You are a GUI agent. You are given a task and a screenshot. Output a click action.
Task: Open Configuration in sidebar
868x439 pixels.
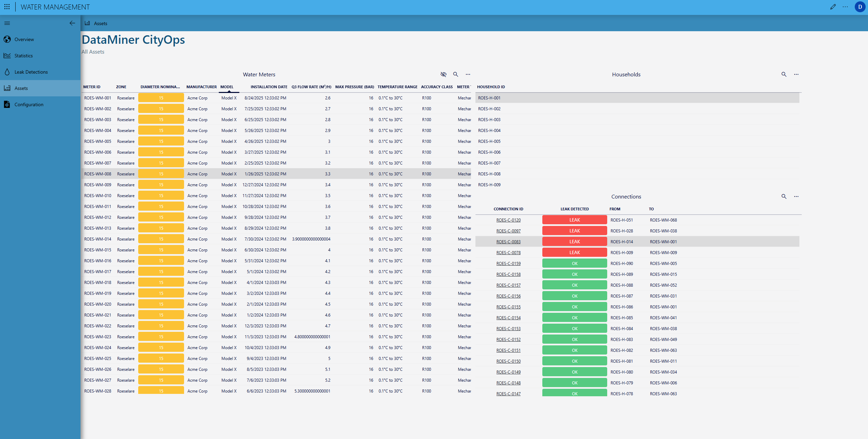click(29, 104)
